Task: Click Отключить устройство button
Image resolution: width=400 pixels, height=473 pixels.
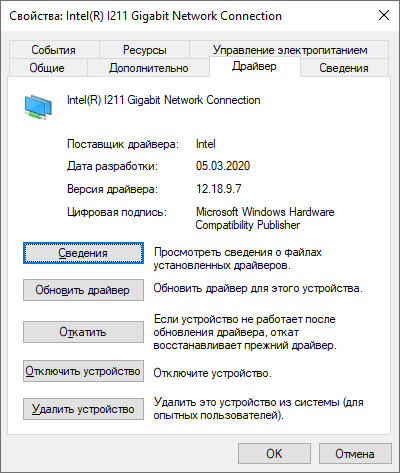Action: click(83, 371)
